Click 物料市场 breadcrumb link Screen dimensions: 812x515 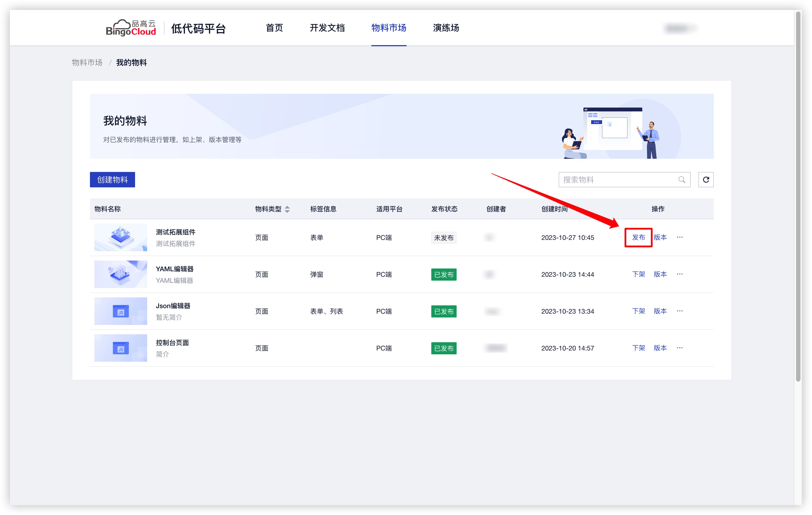[x=87, y=63]
